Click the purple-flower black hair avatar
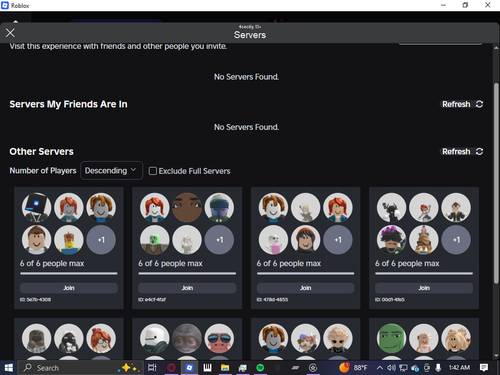The image size is (500, 375). coord(391,240)
